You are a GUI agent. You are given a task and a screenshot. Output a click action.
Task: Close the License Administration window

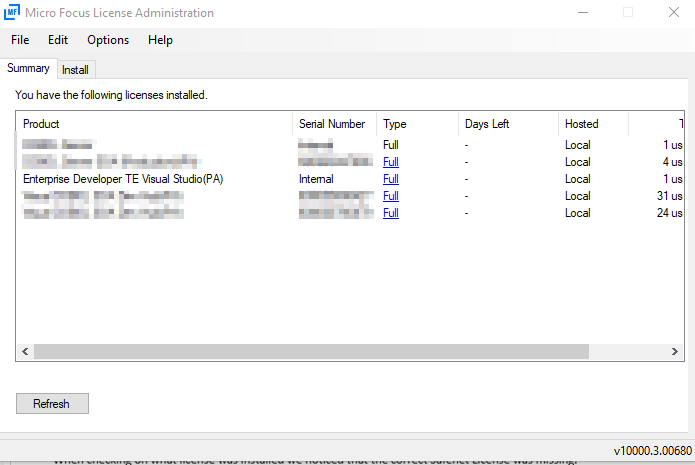point(674,12)
